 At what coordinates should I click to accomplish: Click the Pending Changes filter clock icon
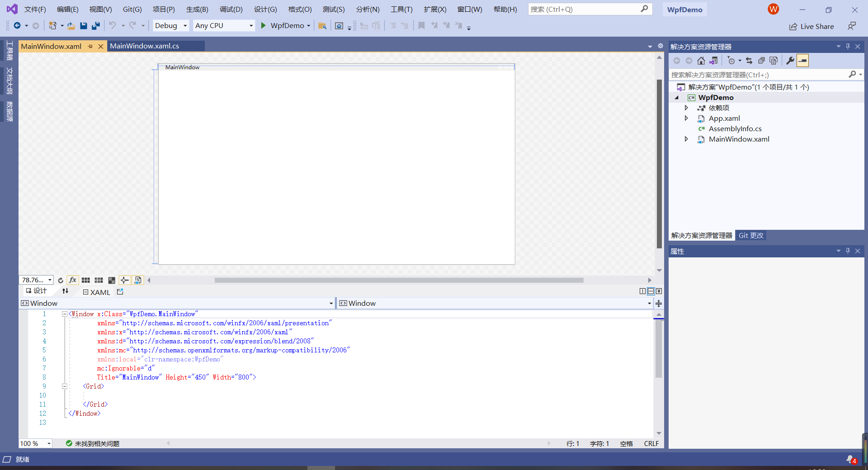pyautogui.click(x=731, y=61)
